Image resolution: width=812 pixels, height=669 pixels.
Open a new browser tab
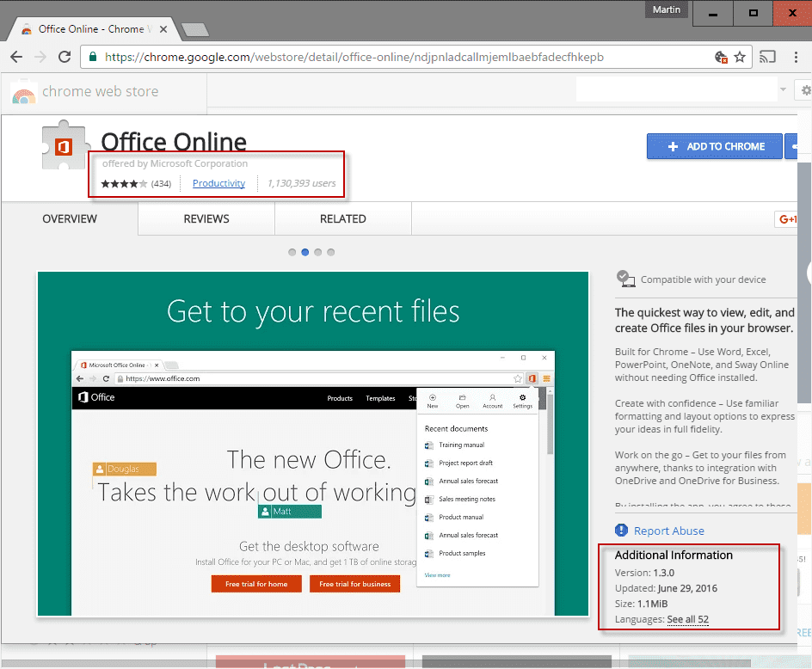195,30
